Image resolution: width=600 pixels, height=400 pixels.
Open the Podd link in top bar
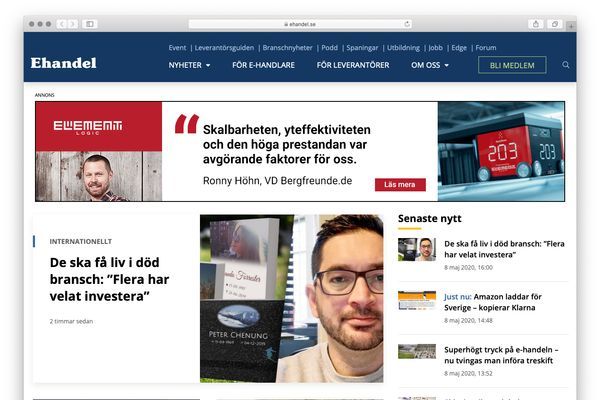pyautogui.click(x=330, y=47)
